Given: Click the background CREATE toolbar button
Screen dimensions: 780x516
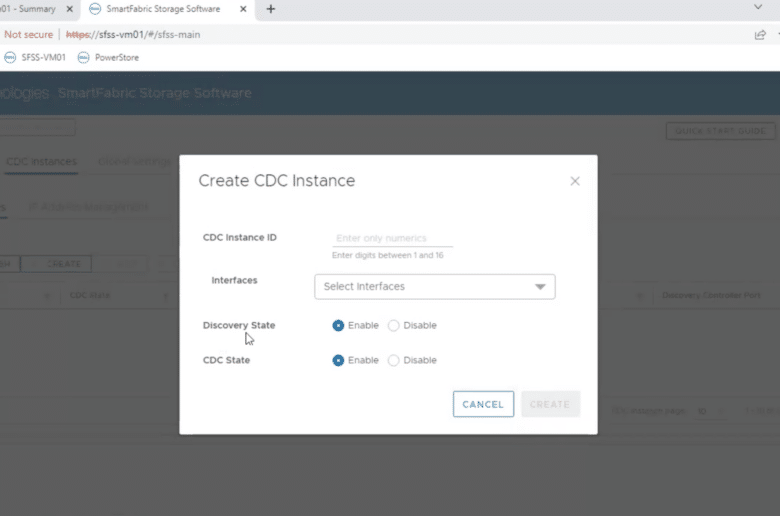Looking at the screenshot, I should coord(56,264).
